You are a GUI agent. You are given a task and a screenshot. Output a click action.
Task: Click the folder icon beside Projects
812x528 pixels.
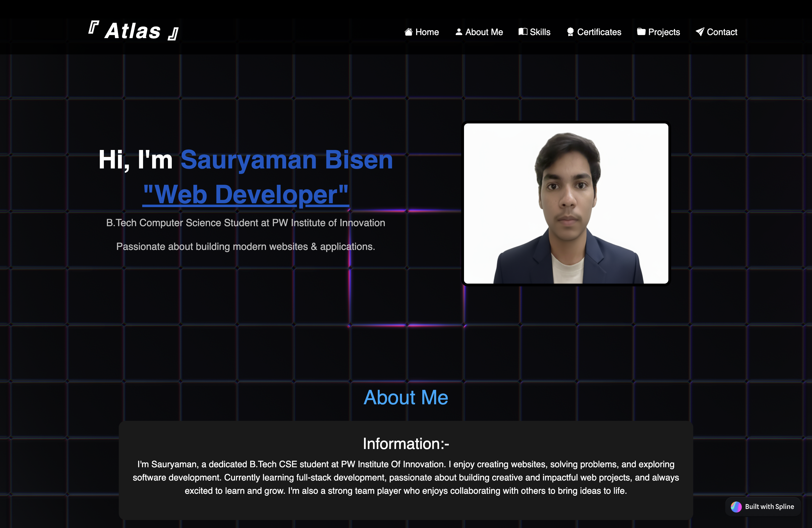pos(641,32)
